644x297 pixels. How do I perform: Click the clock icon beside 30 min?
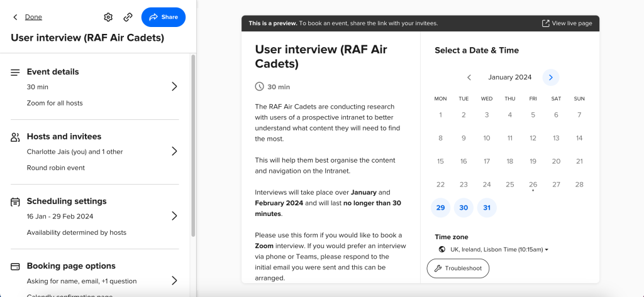(260, 87)
